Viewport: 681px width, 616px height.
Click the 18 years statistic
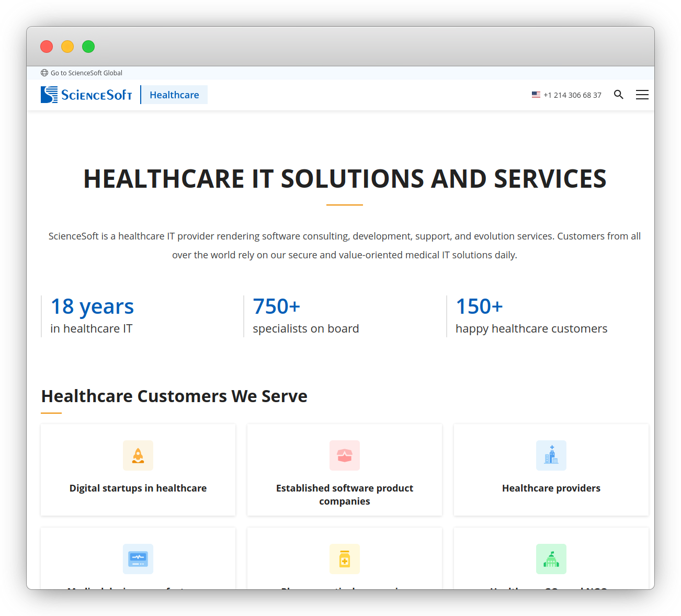tap(92, 306)
